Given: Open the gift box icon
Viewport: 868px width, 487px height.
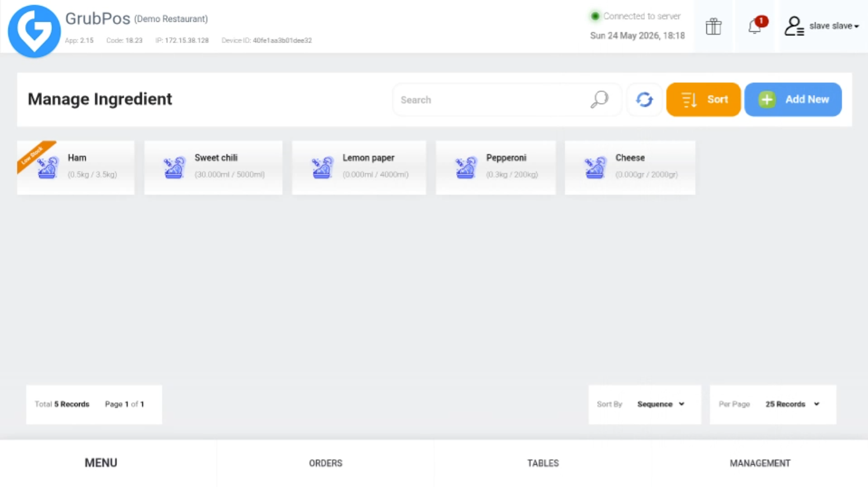Looking at the screenshot, I should point(713,26).
